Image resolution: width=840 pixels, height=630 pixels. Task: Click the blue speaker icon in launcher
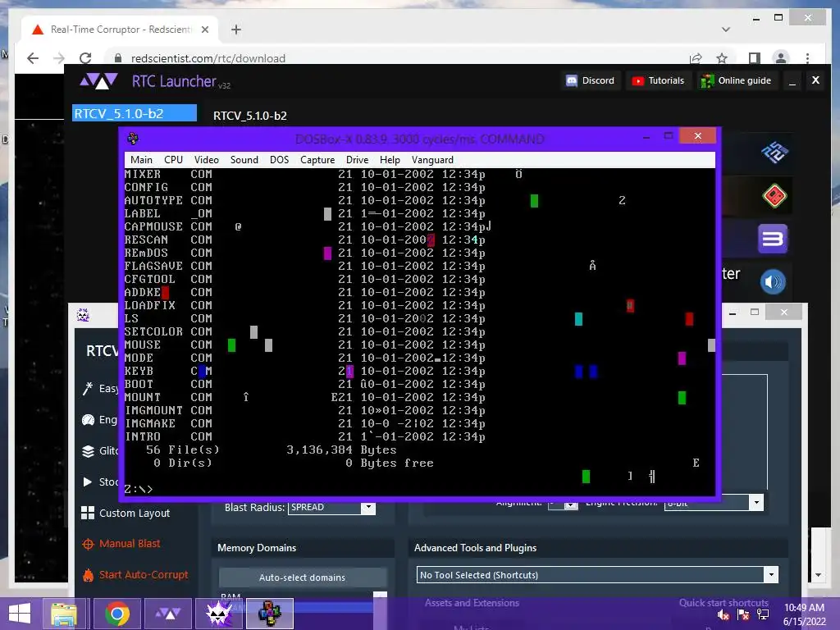[773, 282]
